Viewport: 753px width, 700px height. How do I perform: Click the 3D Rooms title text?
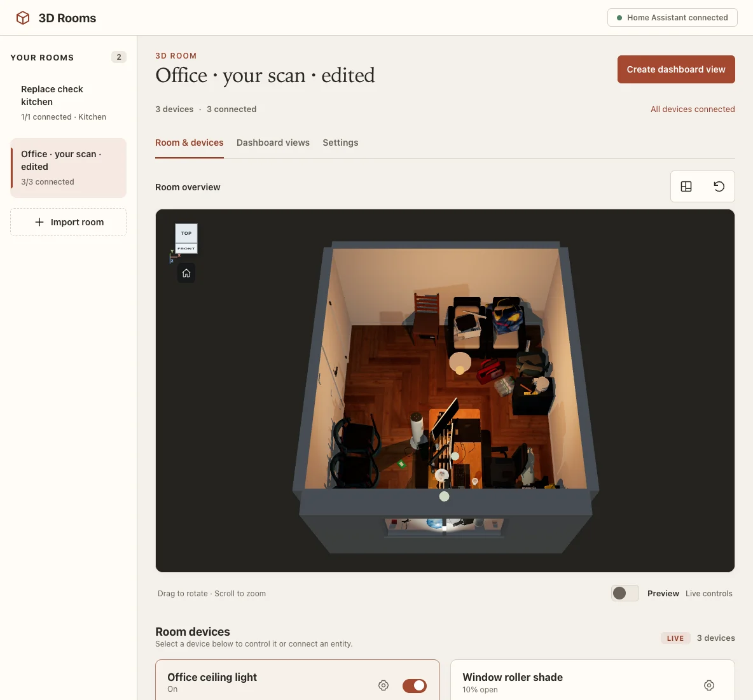click(x=67, y=18)
